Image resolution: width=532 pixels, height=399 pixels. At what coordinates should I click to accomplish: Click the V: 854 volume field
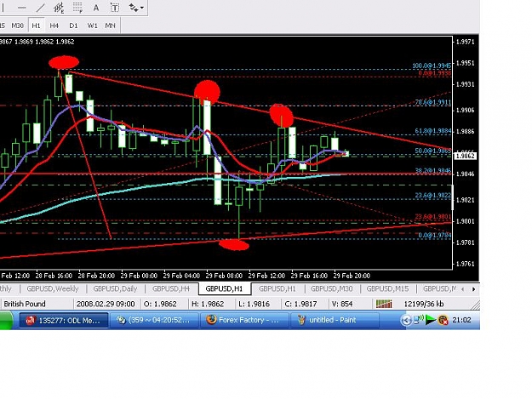tap(342, 304)
